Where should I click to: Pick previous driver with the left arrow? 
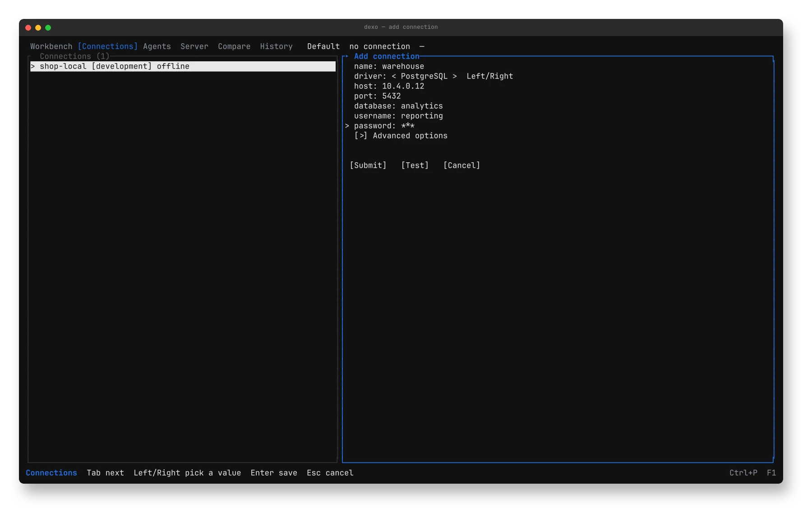[394, 76]
